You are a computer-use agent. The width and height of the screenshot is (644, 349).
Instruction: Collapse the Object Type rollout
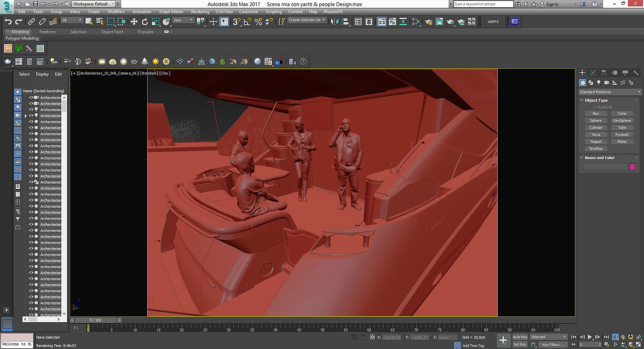(596, 100)
